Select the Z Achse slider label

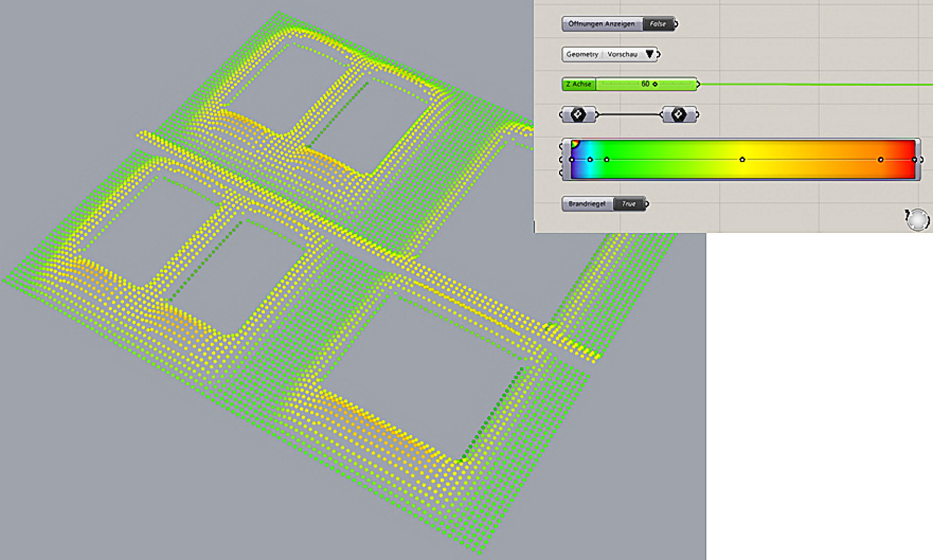(579, 84)
